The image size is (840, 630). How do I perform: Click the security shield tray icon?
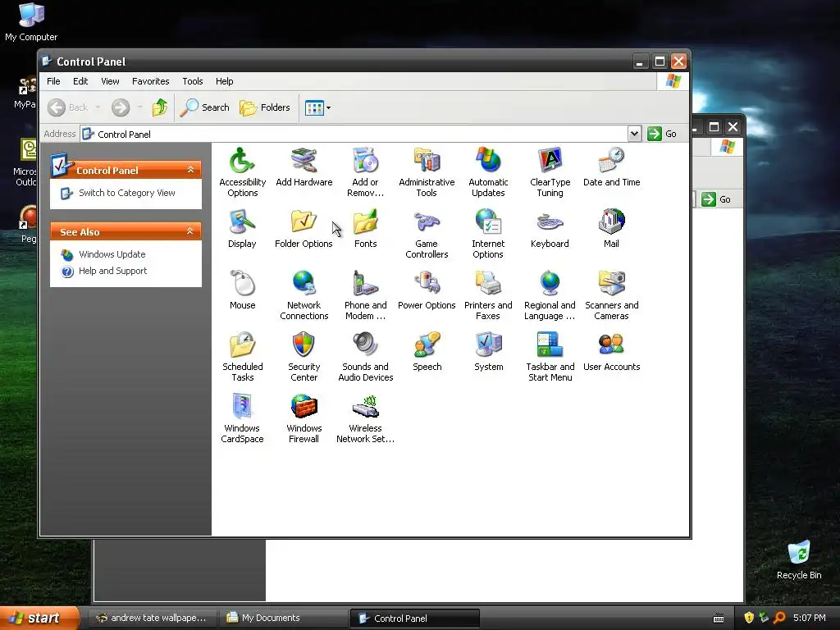(749, 618)
